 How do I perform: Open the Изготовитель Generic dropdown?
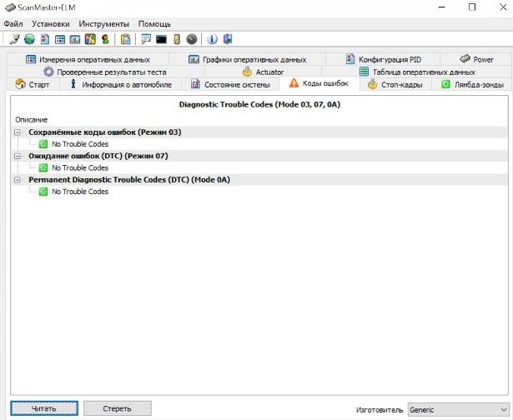[x=458, y=409]
